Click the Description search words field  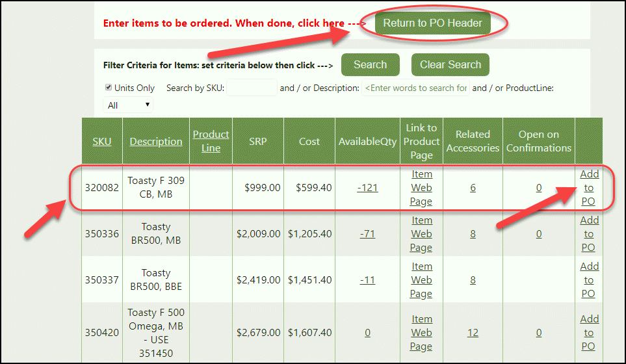click(415, 88)
